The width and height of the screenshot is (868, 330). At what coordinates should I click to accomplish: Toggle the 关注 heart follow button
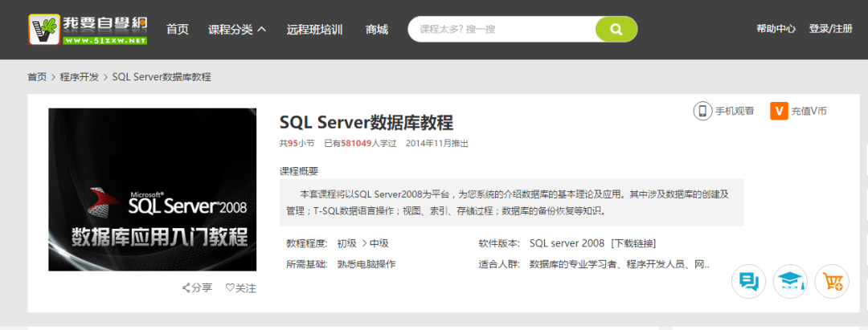tap(241, 288)
